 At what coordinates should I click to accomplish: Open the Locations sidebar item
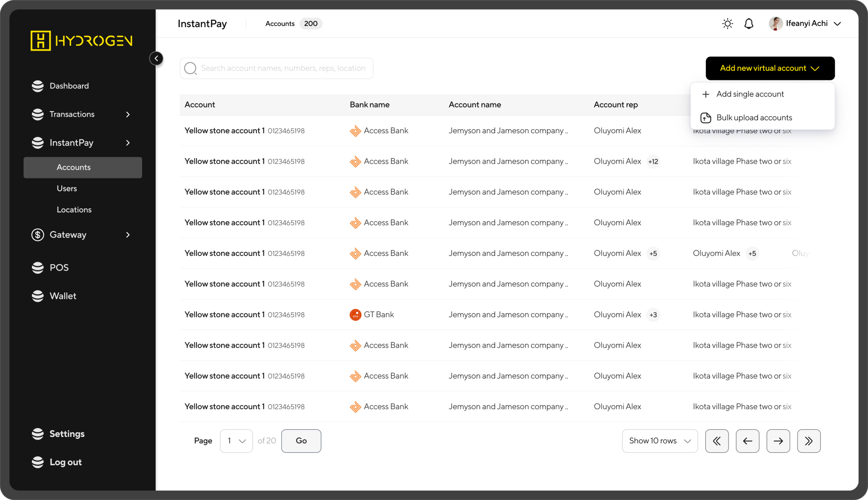74,210
